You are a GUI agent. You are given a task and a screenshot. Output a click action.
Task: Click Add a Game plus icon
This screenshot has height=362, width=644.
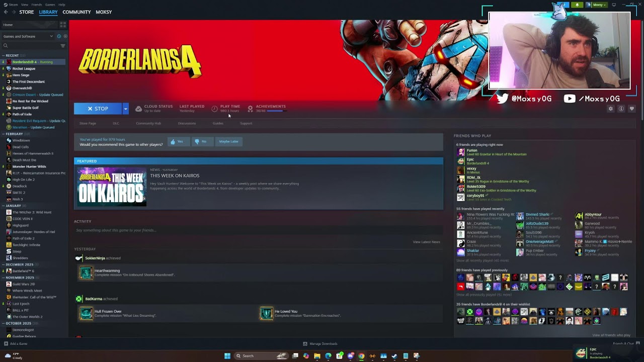6,344
